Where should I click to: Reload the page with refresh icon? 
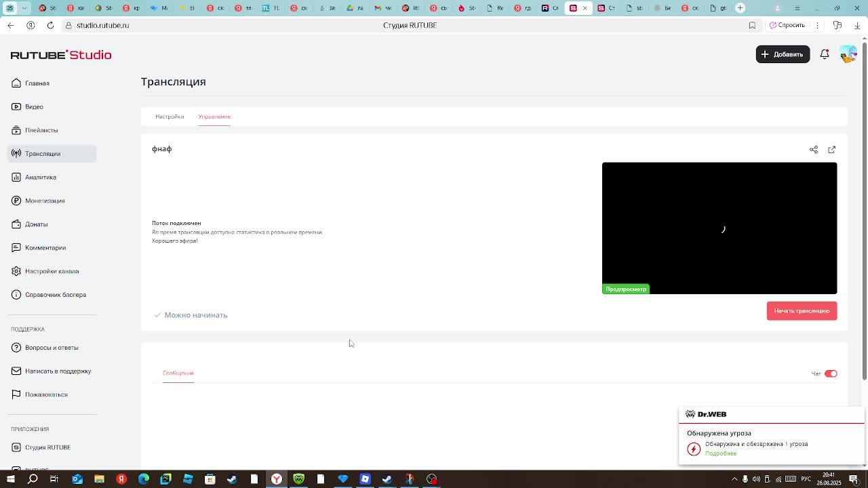tap(50, 25)
